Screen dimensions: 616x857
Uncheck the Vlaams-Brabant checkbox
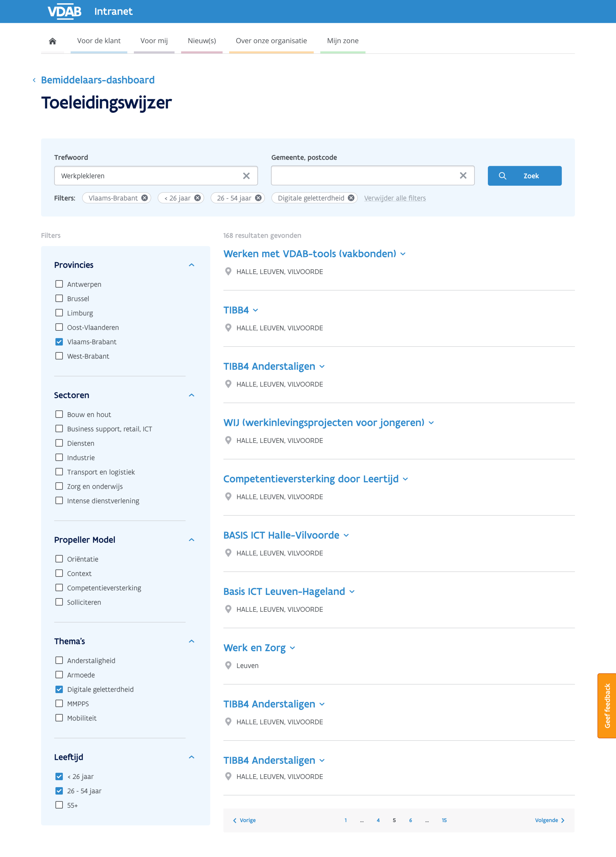pos(59,342)
